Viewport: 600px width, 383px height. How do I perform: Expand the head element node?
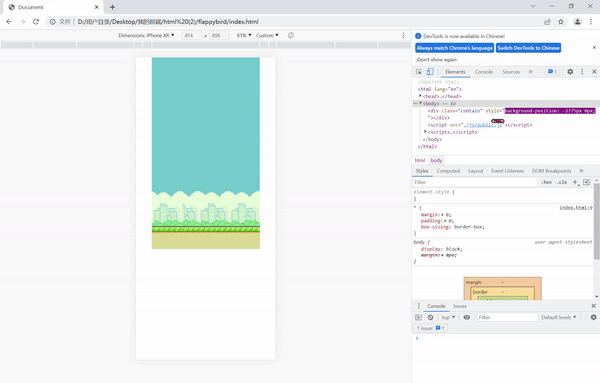click(420, 96)
